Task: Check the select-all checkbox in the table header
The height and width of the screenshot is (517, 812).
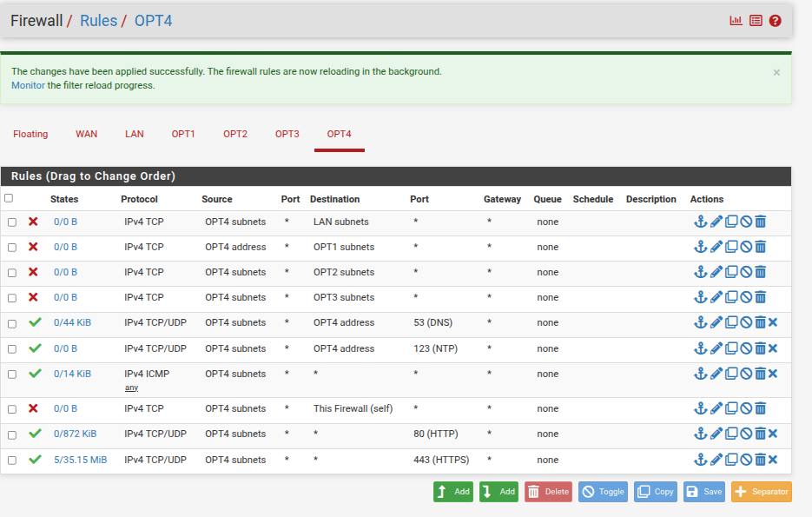Action: [x=9, y=198]
